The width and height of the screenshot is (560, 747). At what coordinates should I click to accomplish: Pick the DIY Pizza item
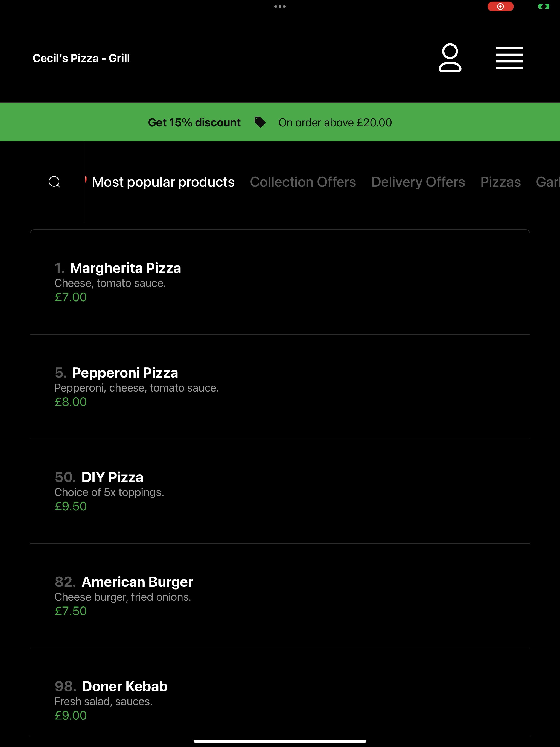coord(280,491)
